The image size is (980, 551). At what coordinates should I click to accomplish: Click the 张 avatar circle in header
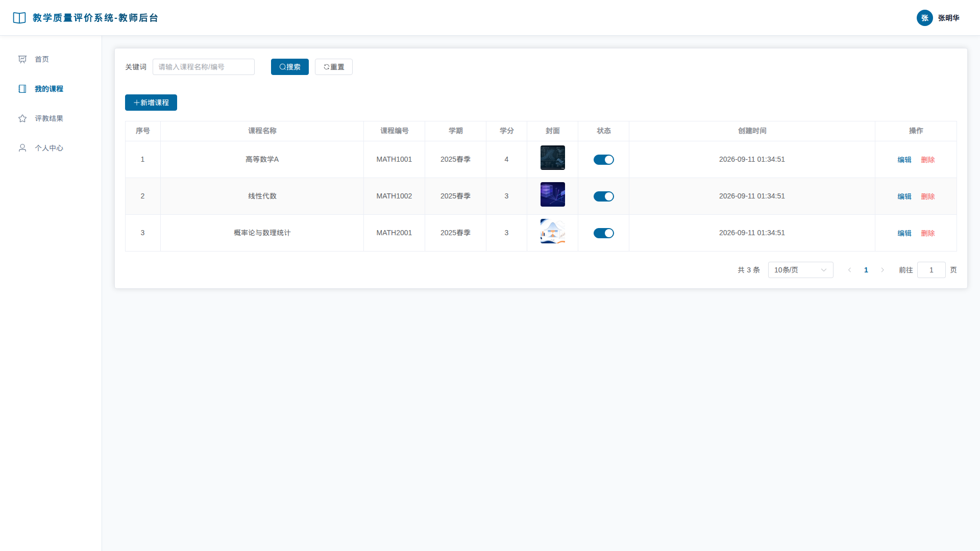924,18
